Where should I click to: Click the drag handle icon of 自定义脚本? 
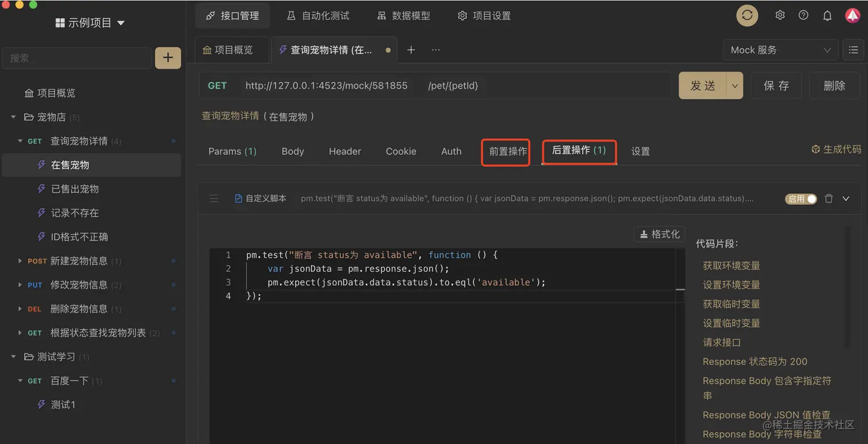pos(214,198)
